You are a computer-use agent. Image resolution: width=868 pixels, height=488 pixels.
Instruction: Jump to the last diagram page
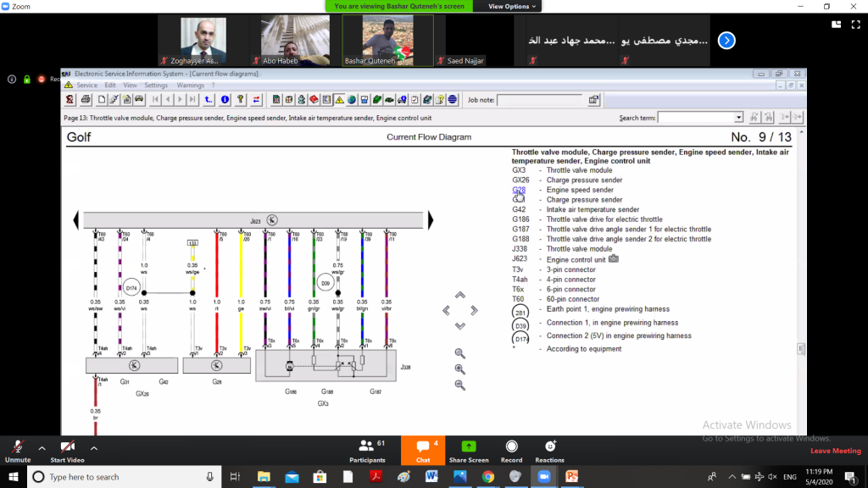pos(192,100)
